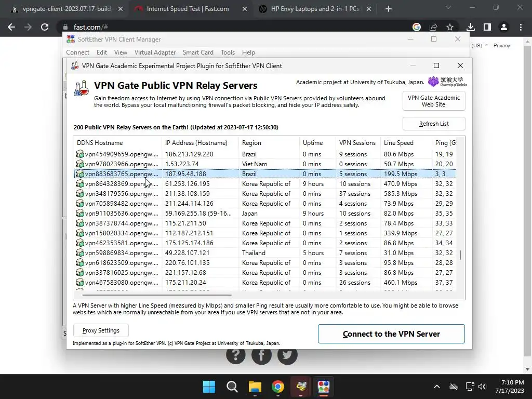Image resolution: width=532 pixels, height=399 pixels.
Task: Click server icon for vpn883683765 row
Action: tap(79, 174)
